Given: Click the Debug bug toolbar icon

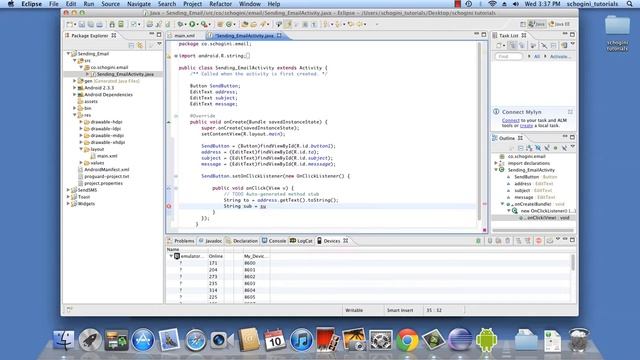Looking at the screenshot, I should click(x=180, y=24).
